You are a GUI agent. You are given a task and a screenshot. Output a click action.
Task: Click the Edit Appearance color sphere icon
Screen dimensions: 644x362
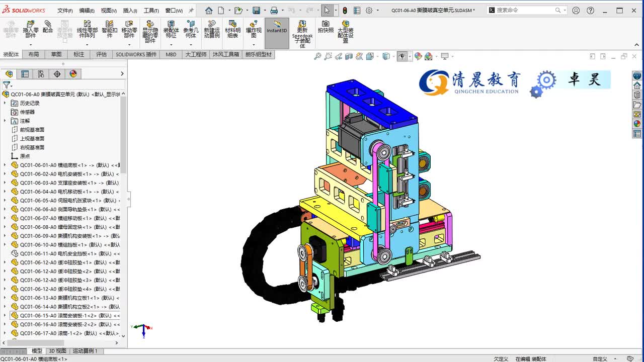click(x=419, y=56)
